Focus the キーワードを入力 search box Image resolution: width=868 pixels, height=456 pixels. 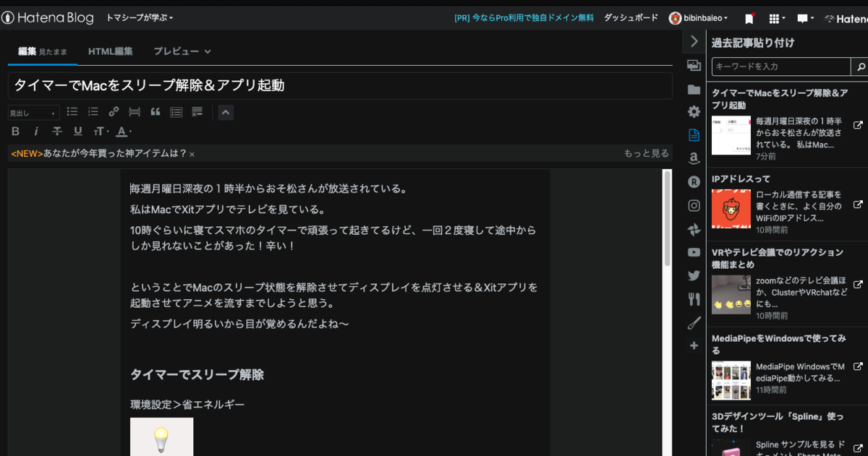[x=781, y=66]
